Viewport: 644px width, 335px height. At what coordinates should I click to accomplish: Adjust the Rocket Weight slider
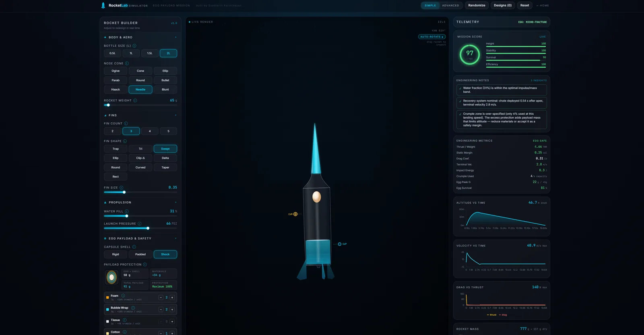tap(140, 105)
